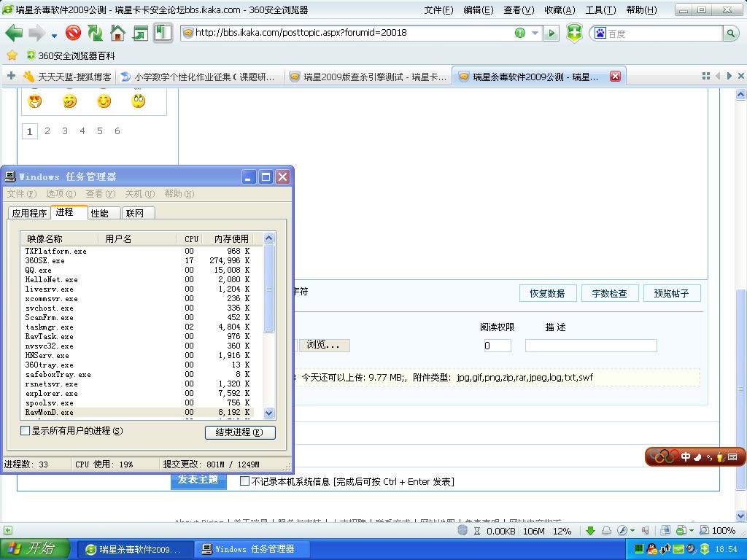The height and width of the screenshot is (560, 747).
Task: Toggle the favorites sidebar panel icon
Action: 163,34
